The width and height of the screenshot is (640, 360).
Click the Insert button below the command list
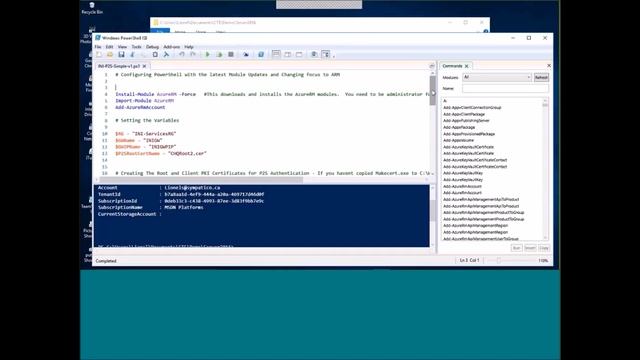point(530,248)
